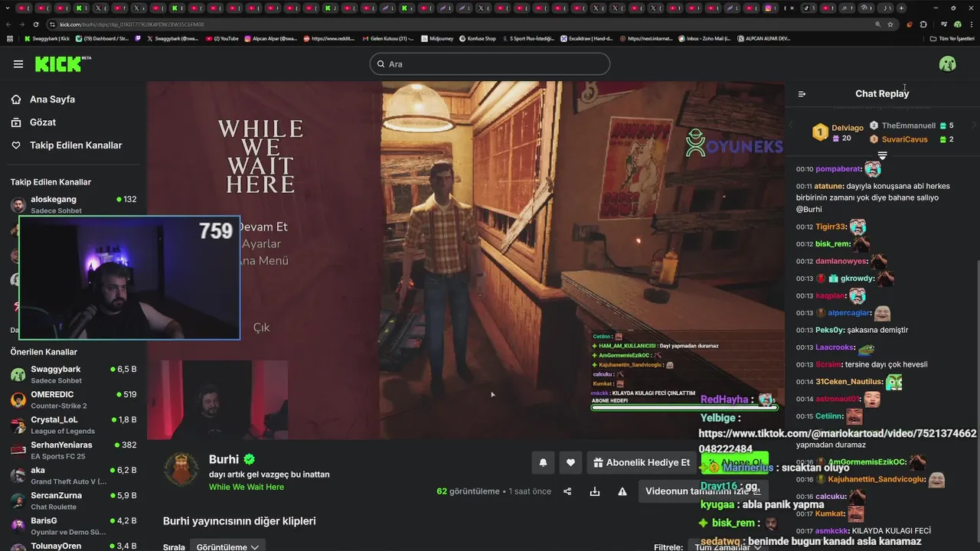Click gkrowdy username in chat

857,279
